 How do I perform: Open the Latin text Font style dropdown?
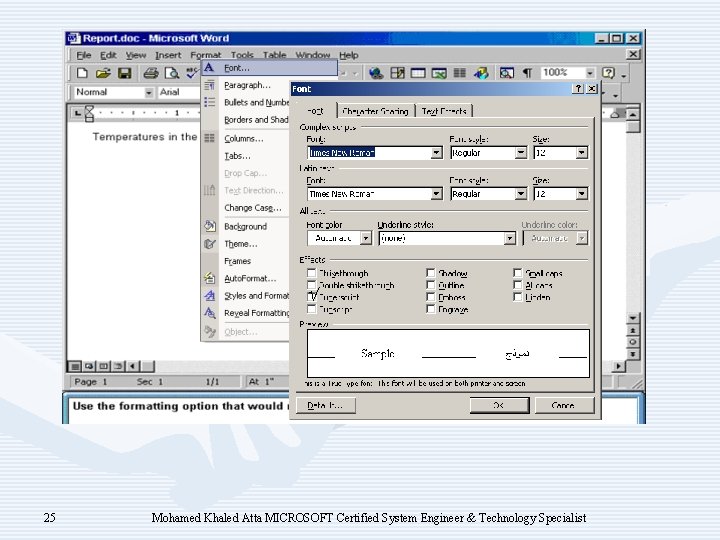(520, 194)
